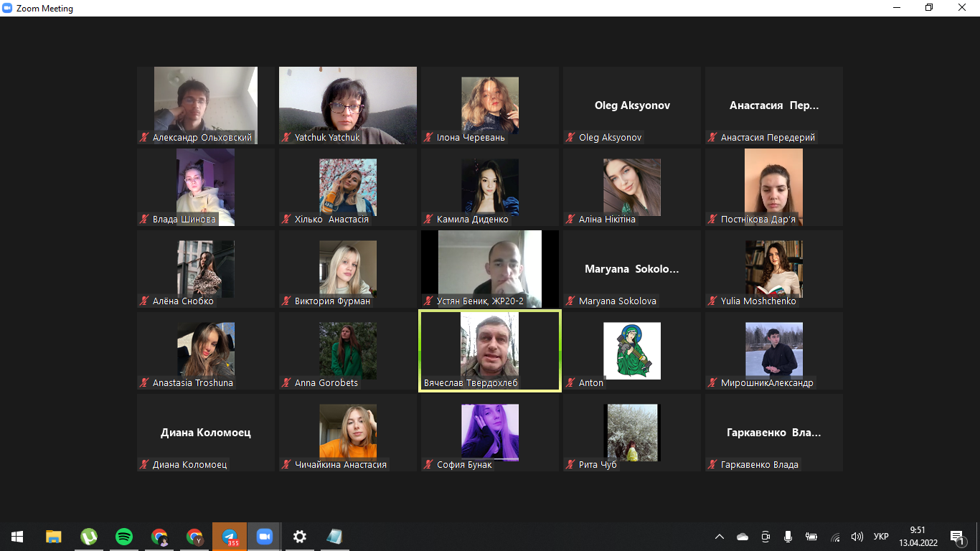Click muted mic icon beside Александр Ольховский
This screenshot has width=980, height=551.
click(x=144, y=137)
